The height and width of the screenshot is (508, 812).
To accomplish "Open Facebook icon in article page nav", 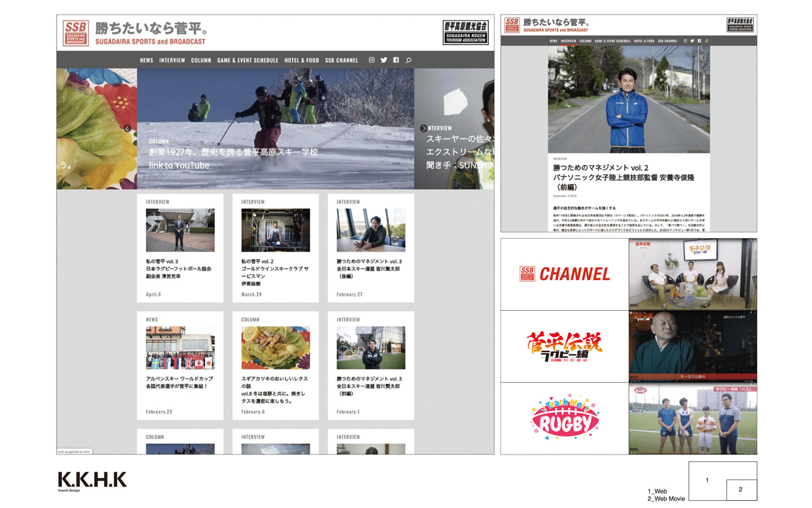I will 700,41.
